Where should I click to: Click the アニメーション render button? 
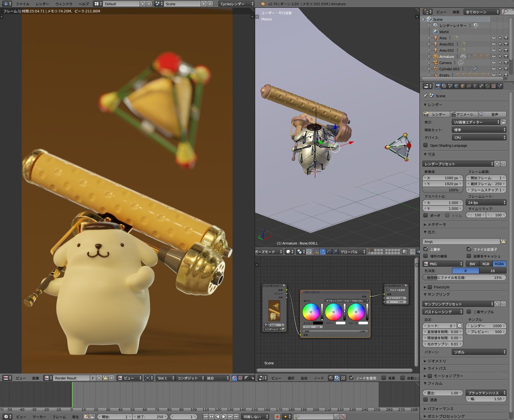(x=464, y=114)
